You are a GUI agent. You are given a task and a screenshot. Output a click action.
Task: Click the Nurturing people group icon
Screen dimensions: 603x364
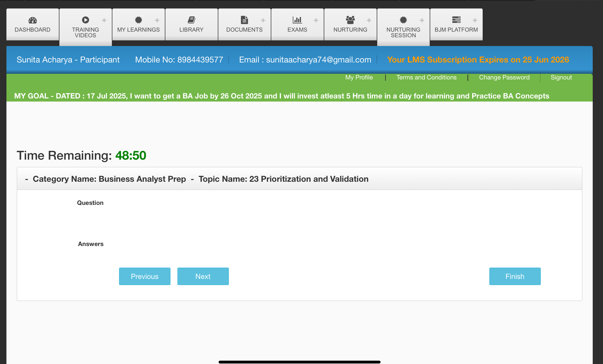[350, 20]
